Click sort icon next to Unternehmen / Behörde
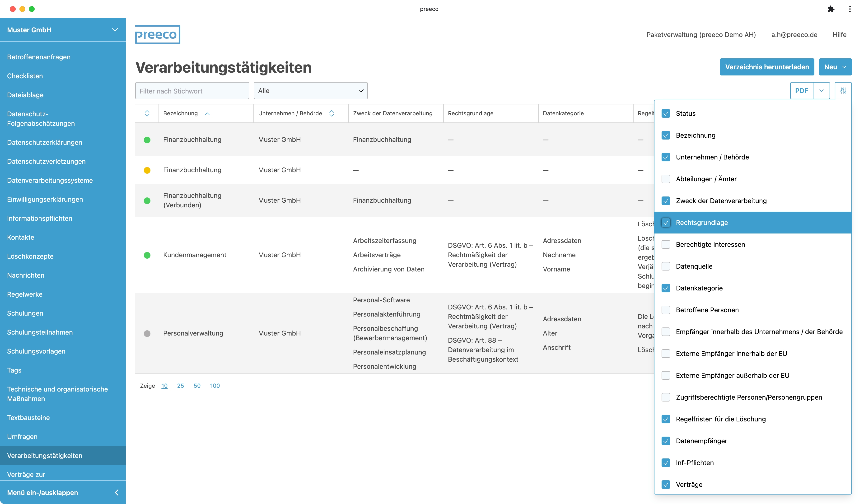This screenshot has width=859, height=504. point(331,113)
